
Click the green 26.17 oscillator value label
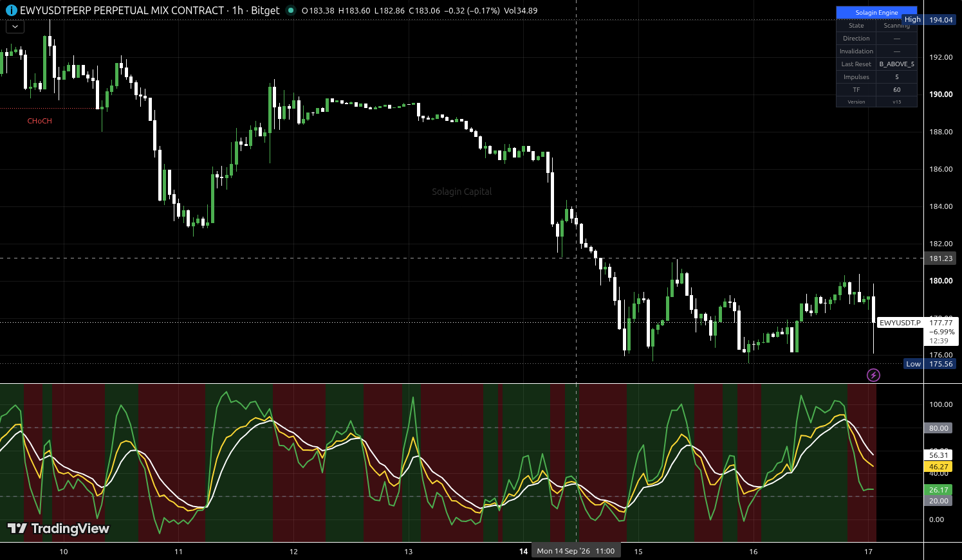pyautogui.click(x=938, y=490)
